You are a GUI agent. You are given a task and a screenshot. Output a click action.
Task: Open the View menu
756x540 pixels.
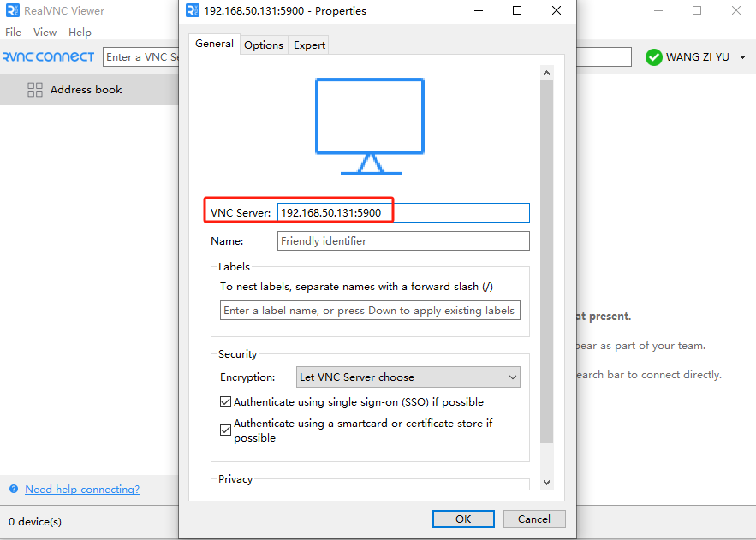(45, 33)
